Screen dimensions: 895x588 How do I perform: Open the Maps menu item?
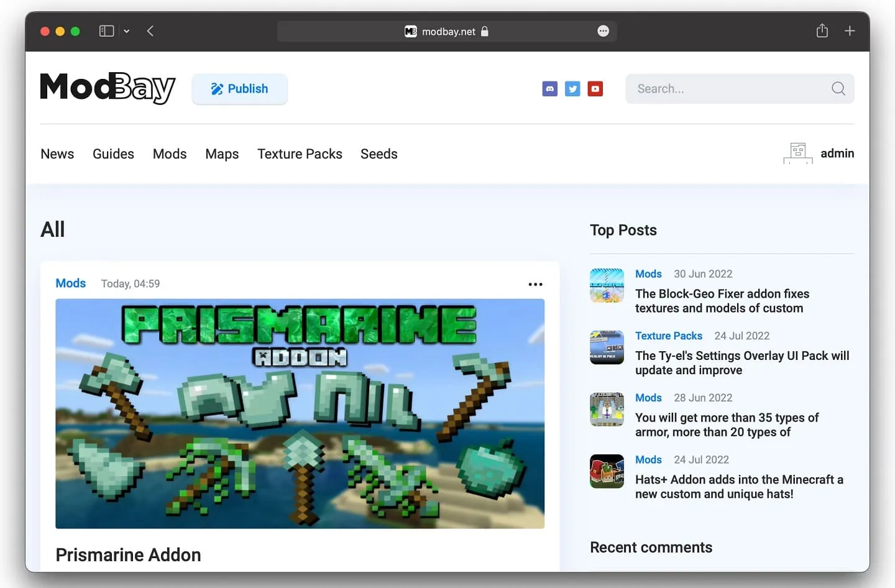click(222, 154)
